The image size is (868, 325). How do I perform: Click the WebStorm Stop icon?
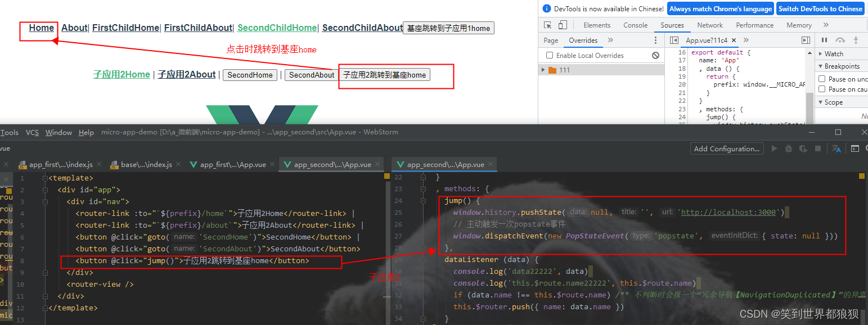pos(818,148)
